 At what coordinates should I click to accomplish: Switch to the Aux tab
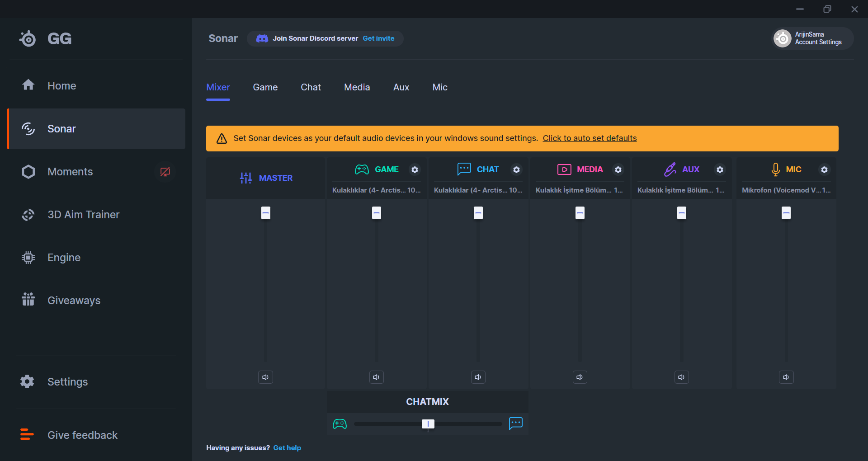click(x=401, y=87)
